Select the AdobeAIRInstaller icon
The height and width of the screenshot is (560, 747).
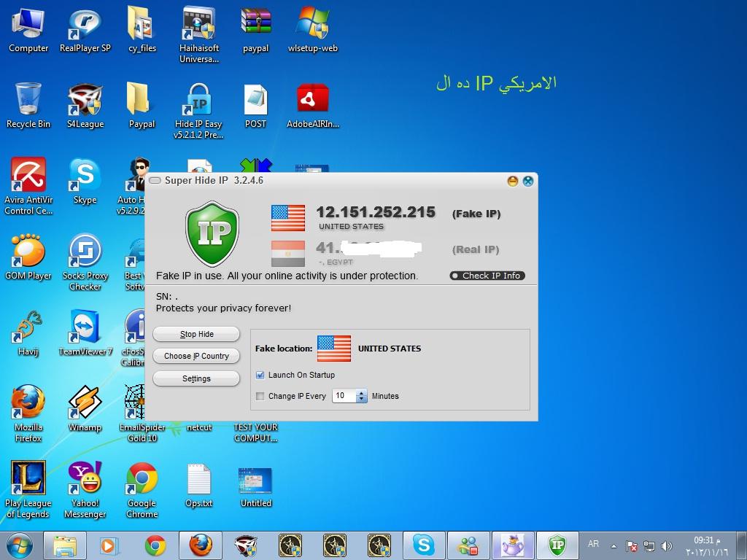312,106
